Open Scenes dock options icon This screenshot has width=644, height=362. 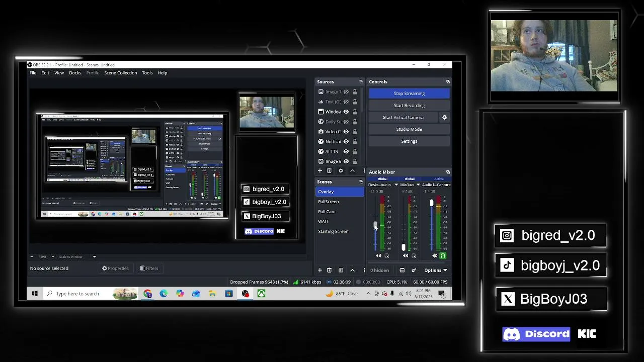(361, 182)
